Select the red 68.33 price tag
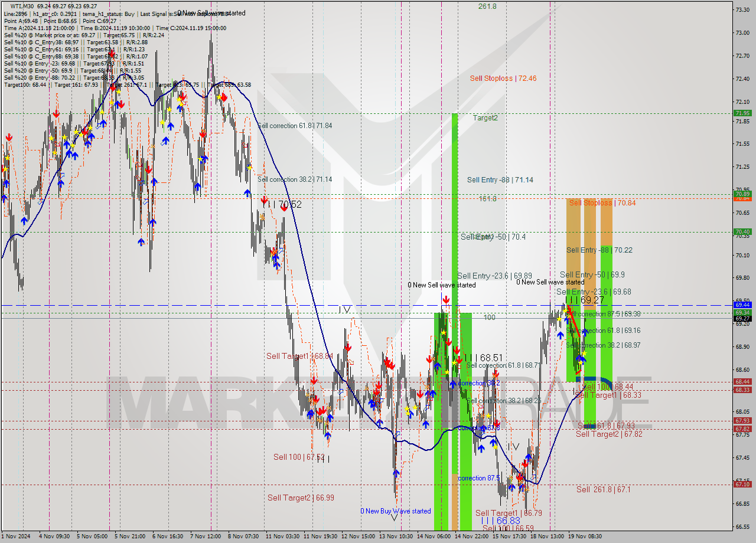Viewport: 756px width, 543px height. pyautogui.click(x=742, y=390)
